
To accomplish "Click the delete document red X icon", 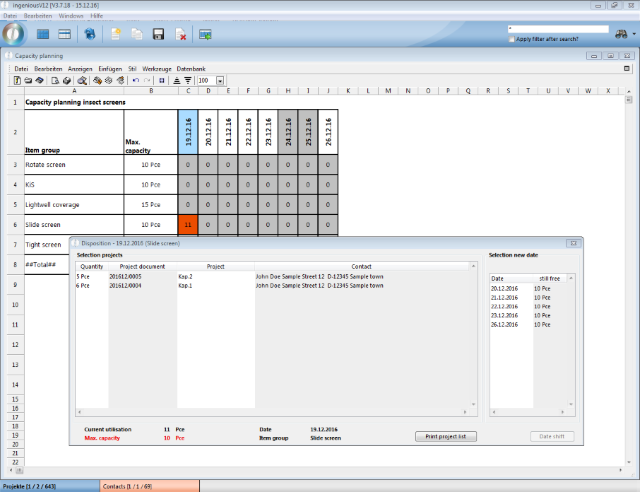I will click(181, 35).
